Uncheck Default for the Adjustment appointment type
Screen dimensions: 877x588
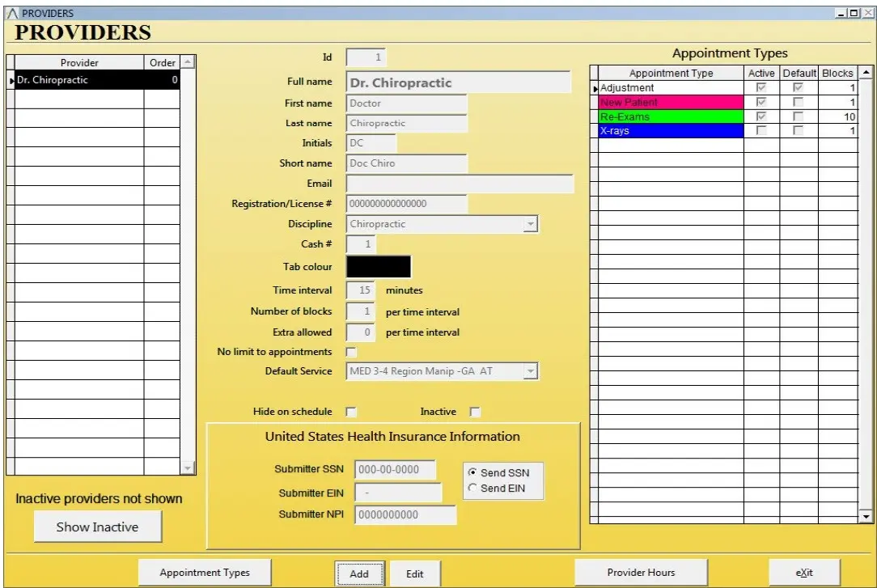click(797, 87)
